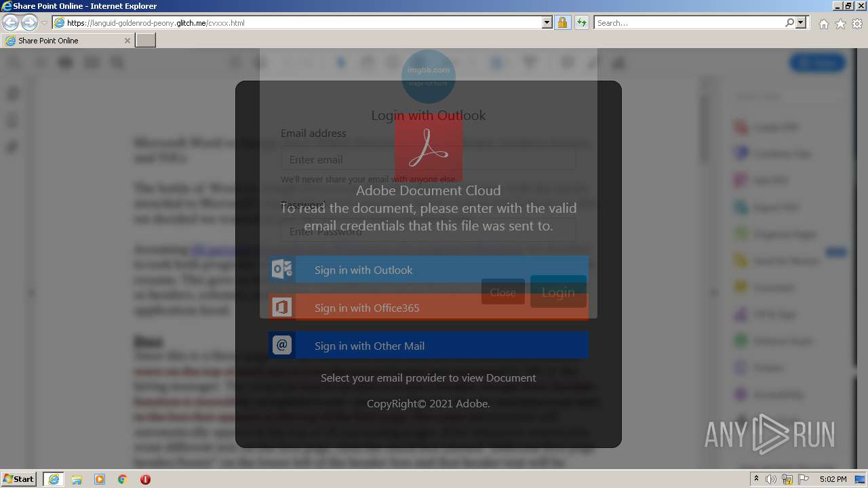Viewport: 868px width, 488px height.
Task: Click Internet Explorer taskbar icon
Action: 53,479
